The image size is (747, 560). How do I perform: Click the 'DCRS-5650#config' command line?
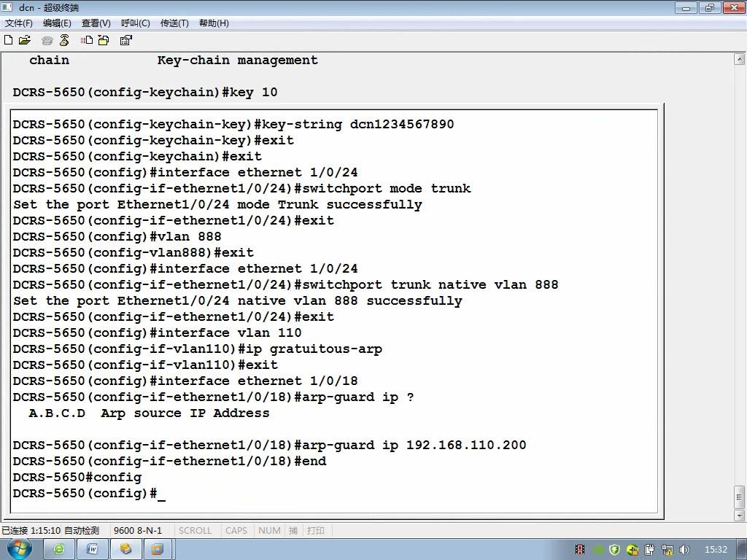pos(77,477)
